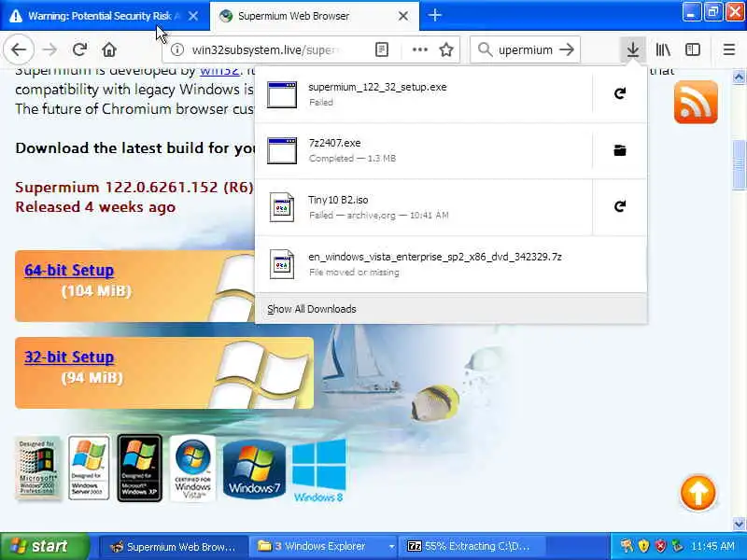This screenshot has width=747, height=560.
Task: Select supermium_122_32_setup.exe download entry
Action: click(424, 94)
